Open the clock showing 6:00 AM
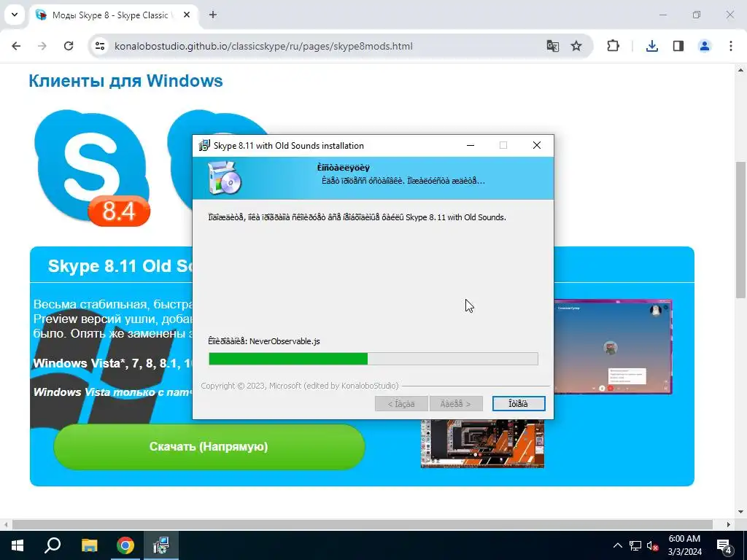The height and width of the screenshot is (560, 747). pyautogui.click(x=684, y=545)
